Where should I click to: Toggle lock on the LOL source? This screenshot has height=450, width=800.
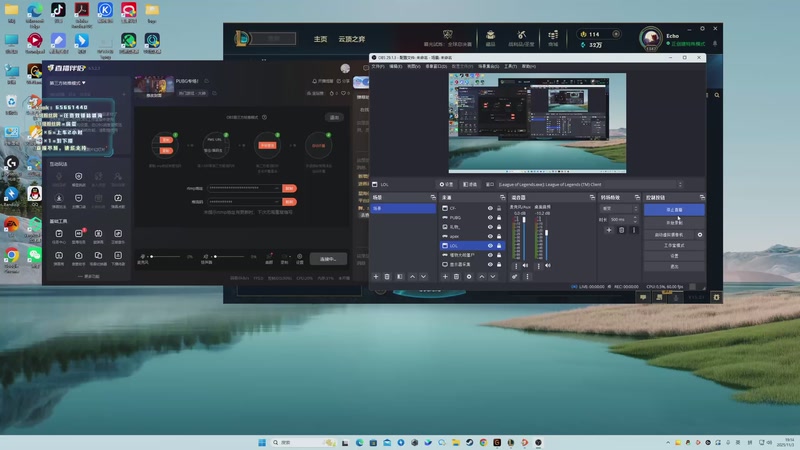[x=499, y=245]
